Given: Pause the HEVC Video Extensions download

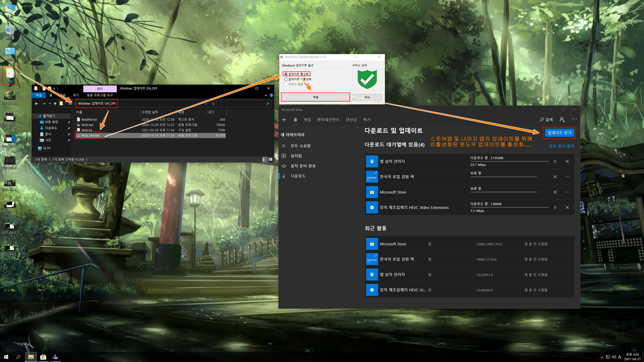Looking at the screenshot, I should 555,208.
